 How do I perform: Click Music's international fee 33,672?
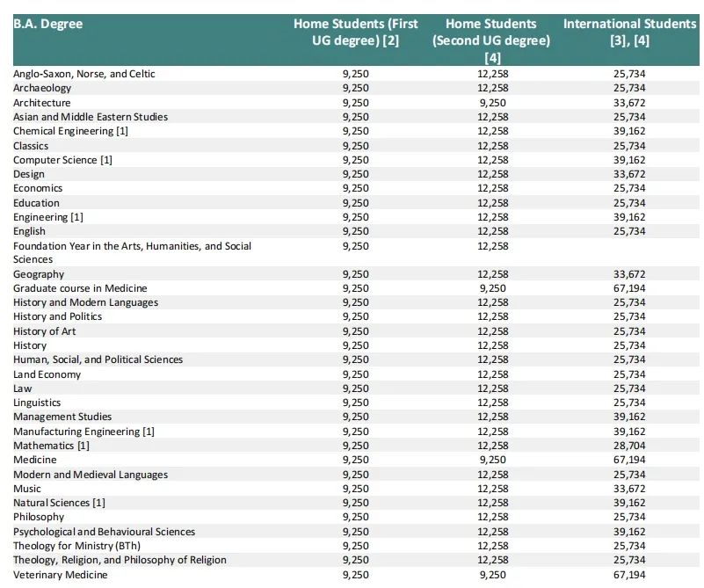click(x=629, y=489)
